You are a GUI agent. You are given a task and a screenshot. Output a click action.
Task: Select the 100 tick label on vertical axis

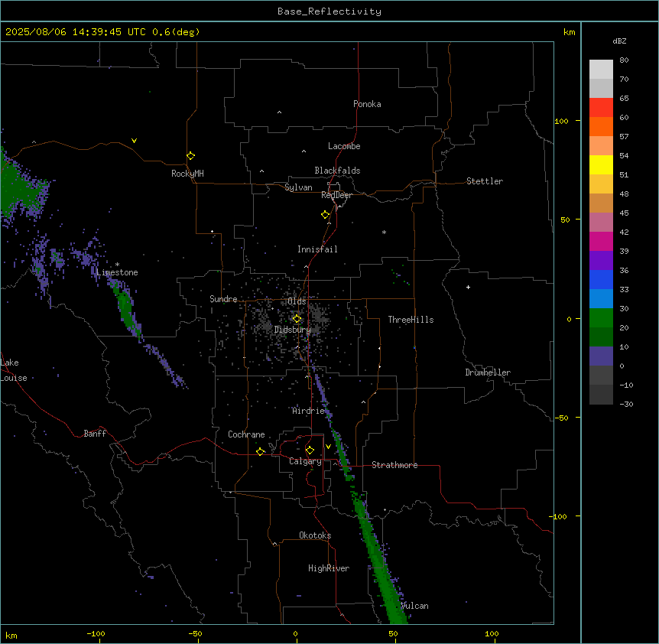[x=561, y=121]
